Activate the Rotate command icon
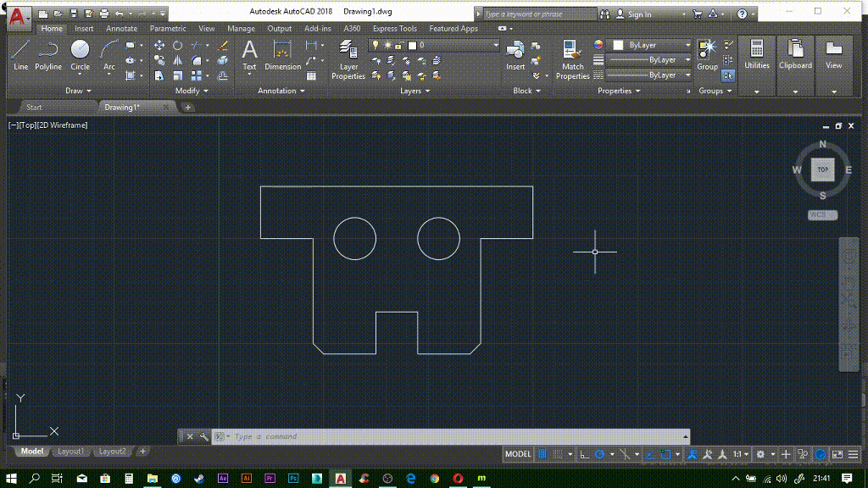The width and height of the screenshot is (868, 488). click(x=178, y=46)
